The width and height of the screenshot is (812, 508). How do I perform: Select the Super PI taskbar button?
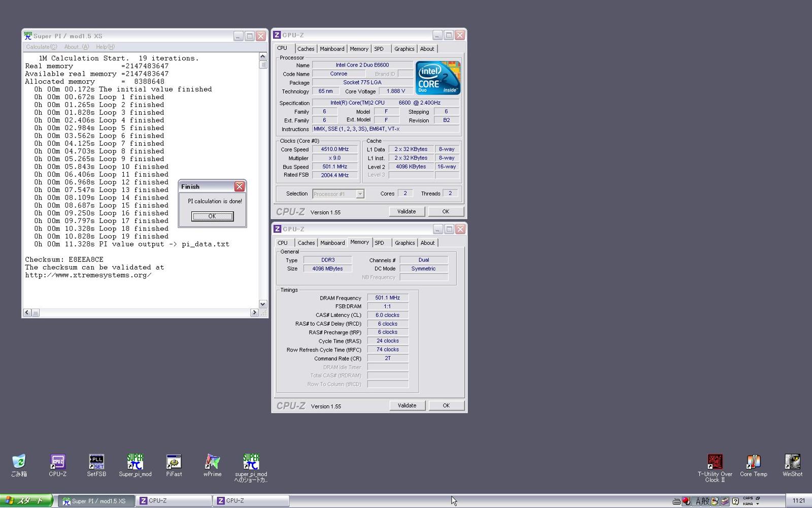[96, 501]
